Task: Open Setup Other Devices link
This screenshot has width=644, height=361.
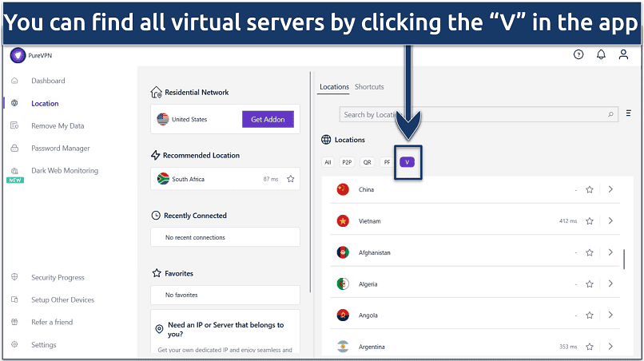Action: pyautogui.click(x=62, y=300)
